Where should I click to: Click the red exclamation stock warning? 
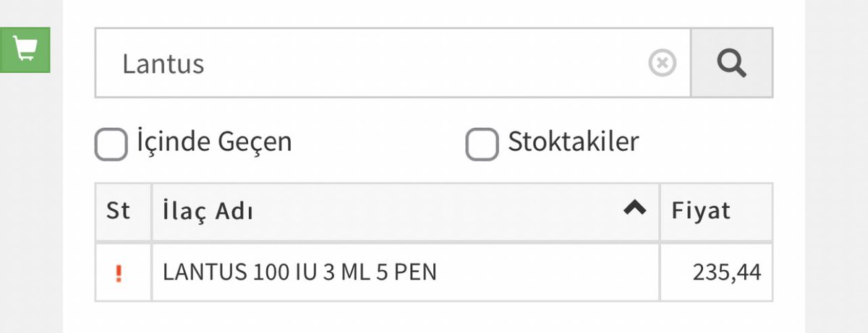pos(119,274)
